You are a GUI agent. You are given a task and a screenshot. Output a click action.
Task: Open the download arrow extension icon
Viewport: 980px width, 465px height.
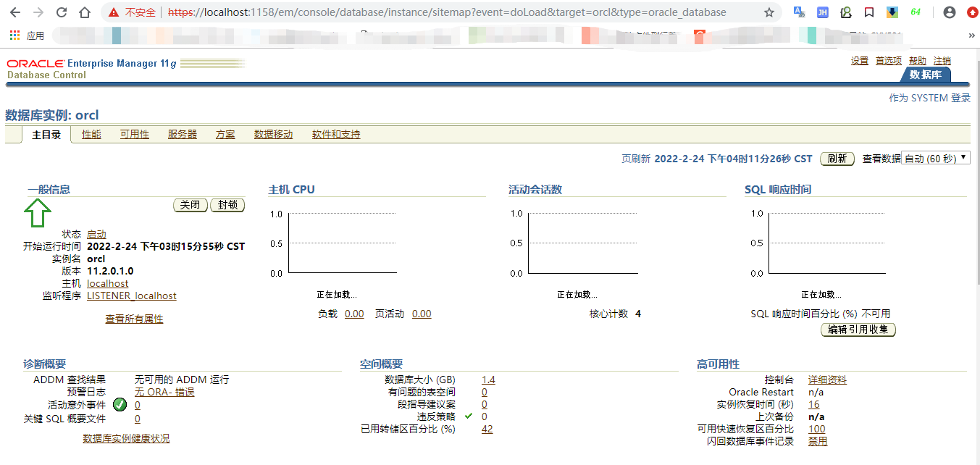pos(892,12)
